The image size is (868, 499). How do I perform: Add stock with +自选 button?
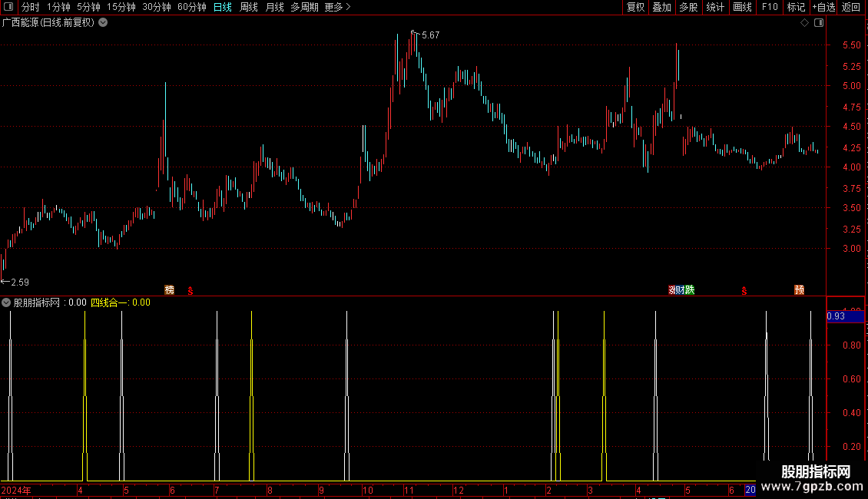[823, 7]
